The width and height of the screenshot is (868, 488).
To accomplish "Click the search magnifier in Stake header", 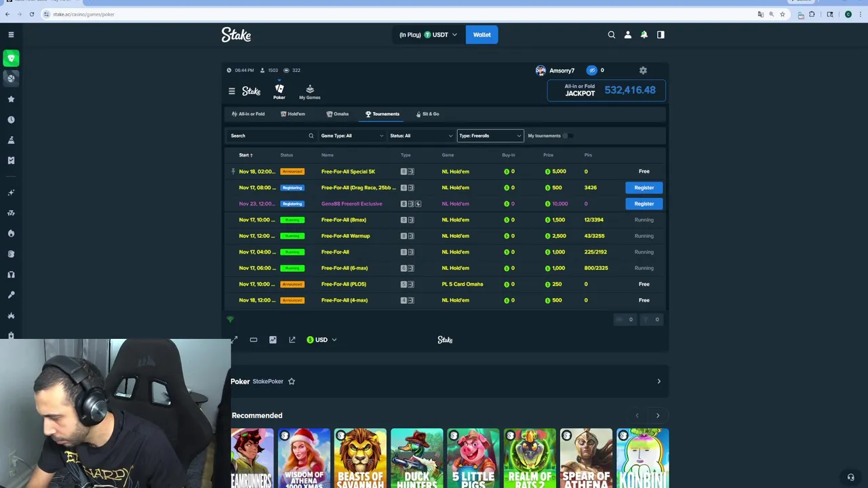I will click(x=612, y=35).
